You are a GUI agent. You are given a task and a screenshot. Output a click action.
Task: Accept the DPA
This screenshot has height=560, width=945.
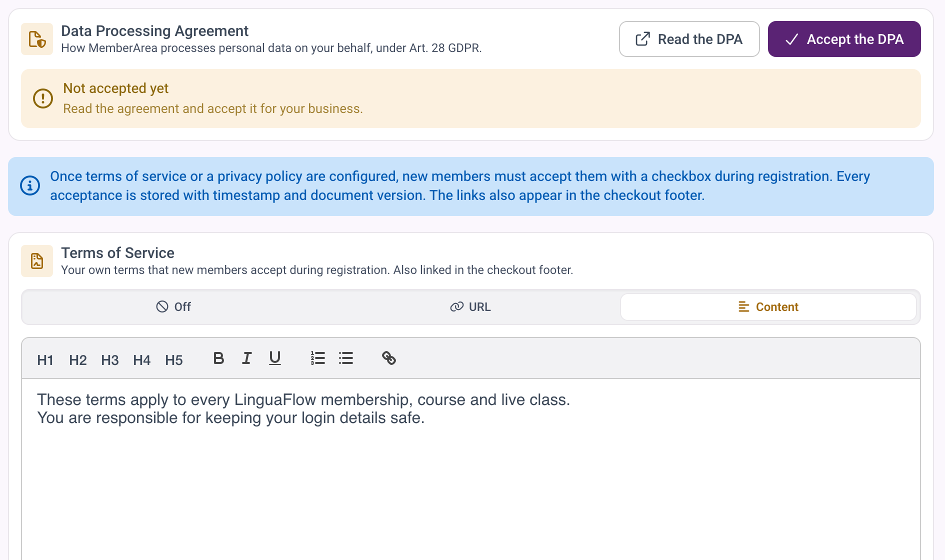pos(844,39)
